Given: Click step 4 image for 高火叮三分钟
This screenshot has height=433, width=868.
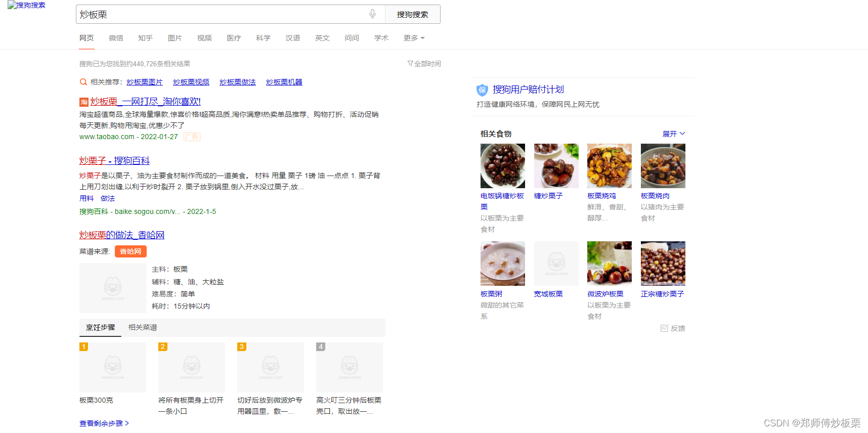Looking at the screenshot, I should (x=350, y=367).
